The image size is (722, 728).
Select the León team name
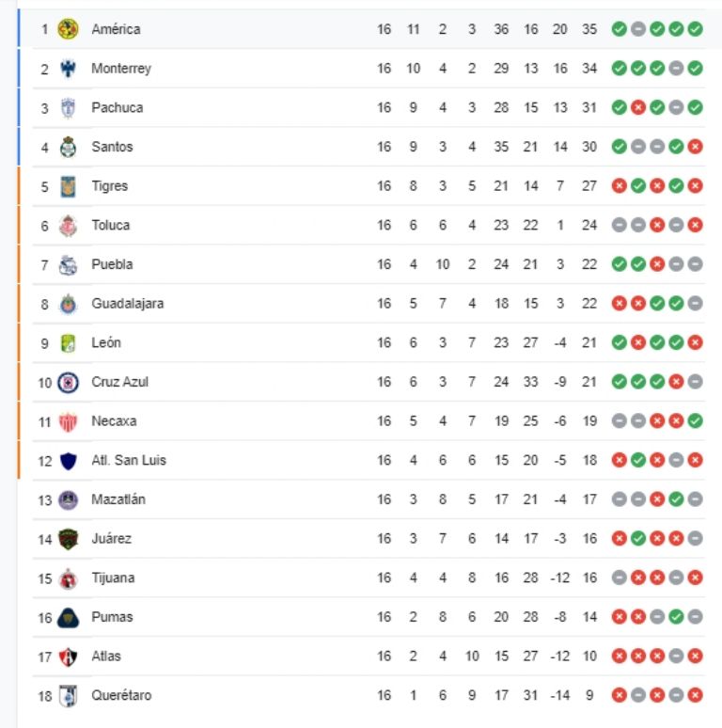(106, 343)
